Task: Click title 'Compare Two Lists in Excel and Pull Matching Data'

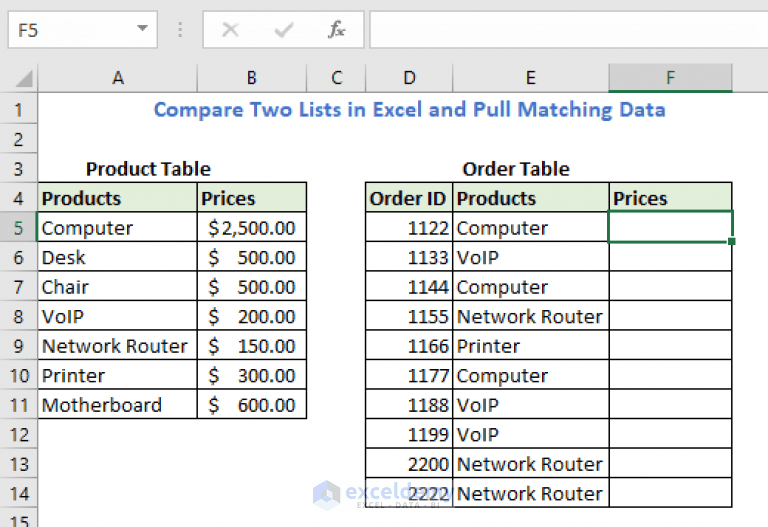Action: pyautogui.click(x=409, y=110)
